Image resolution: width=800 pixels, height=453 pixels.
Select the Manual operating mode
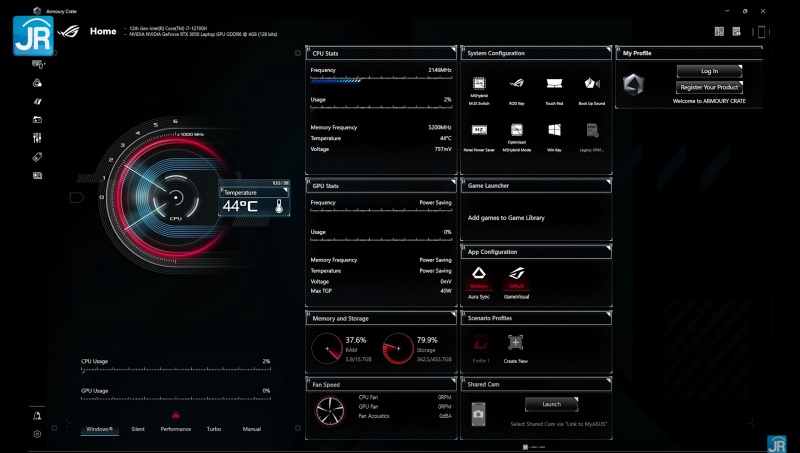pyautogui.click(x=252, y=429)
